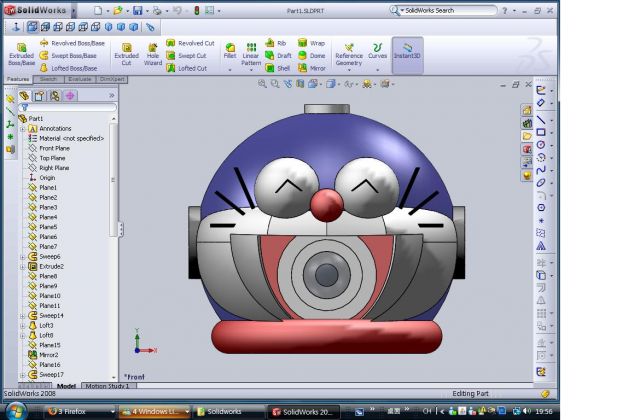
Task: Click the Extruded Cut tool
Action: pyautogui.click(x=127, y=54)
